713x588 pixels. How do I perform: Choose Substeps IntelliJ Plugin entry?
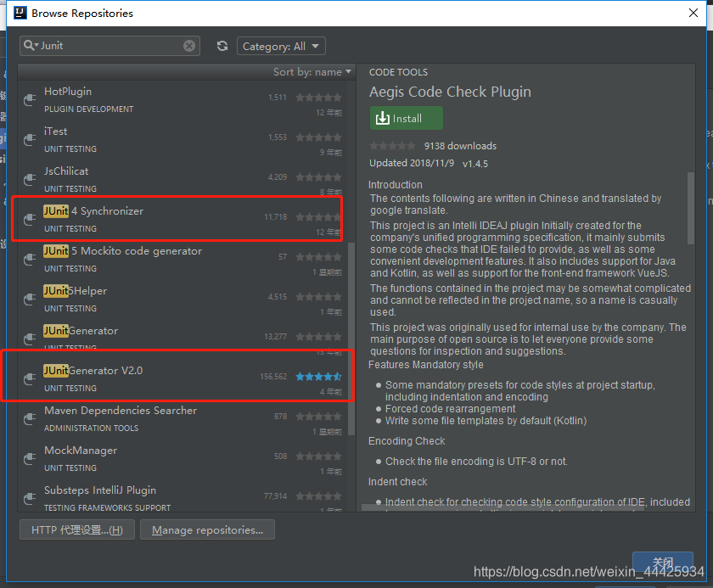100,490
